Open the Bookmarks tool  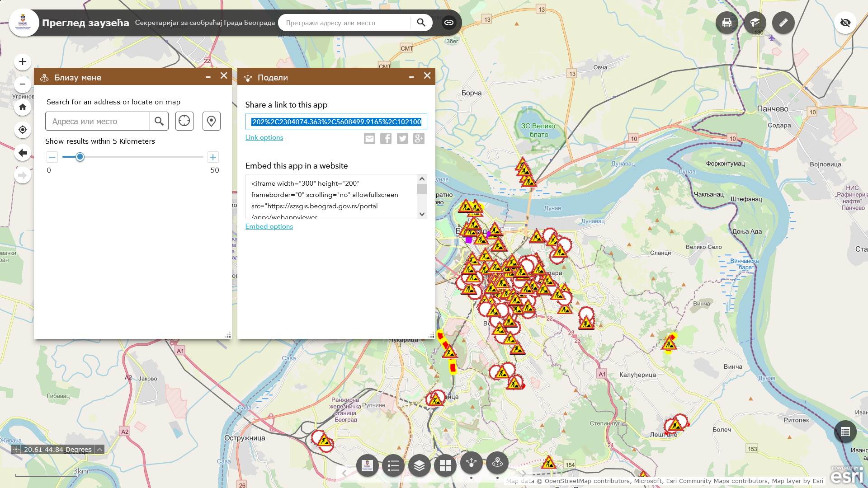click(x=755, y=23)
